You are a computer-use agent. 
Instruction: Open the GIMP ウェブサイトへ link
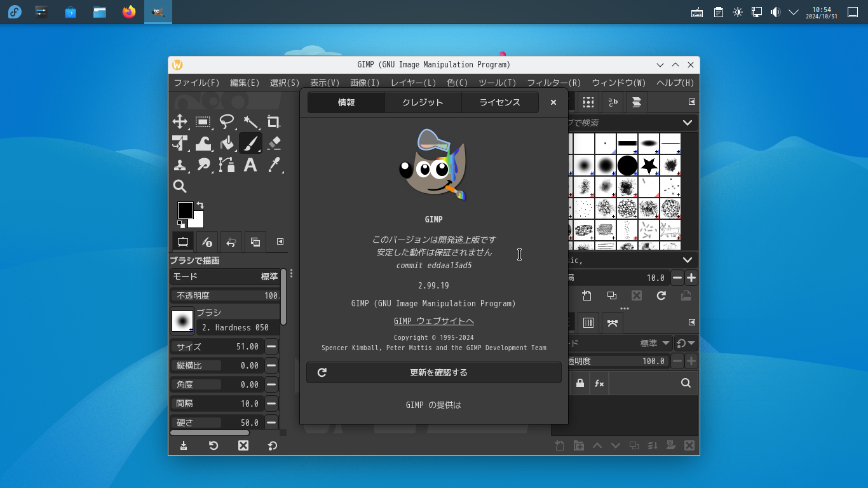[433, 322]
